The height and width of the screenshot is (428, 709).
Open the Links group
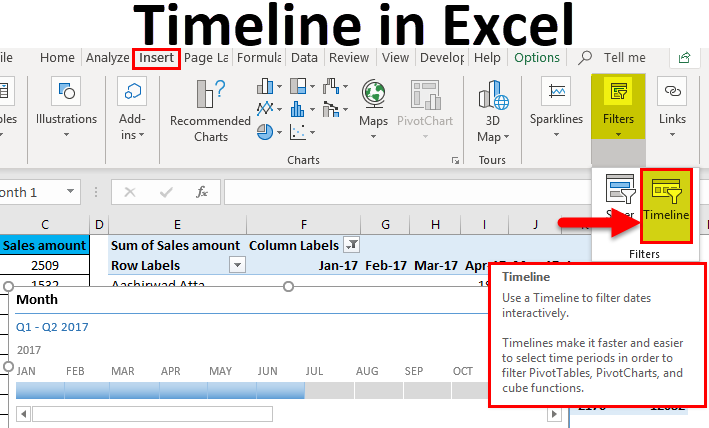pos(672,108)
